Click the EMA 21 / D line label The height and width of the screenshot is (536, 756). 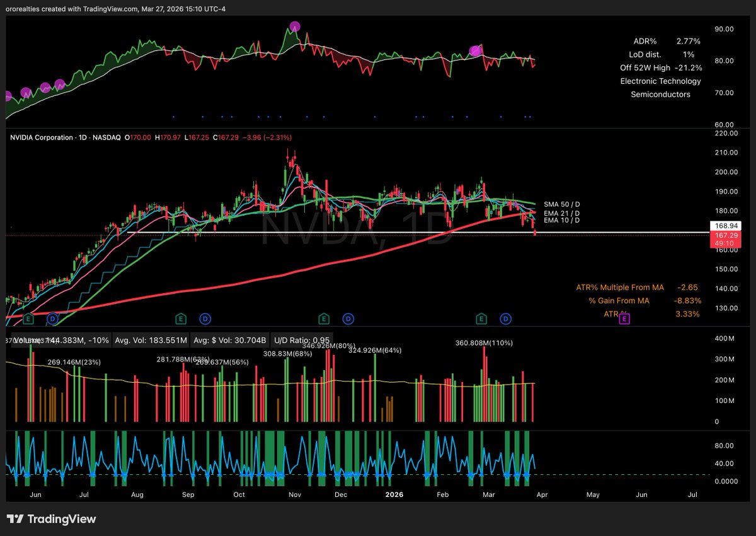(x=561, y=213)
